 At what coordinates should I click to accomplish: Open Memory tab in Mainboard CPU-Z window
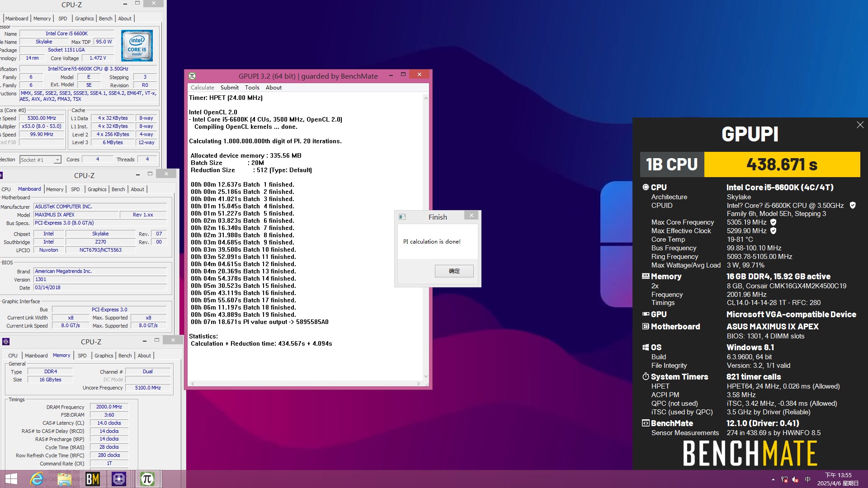[x=55, y=189]
